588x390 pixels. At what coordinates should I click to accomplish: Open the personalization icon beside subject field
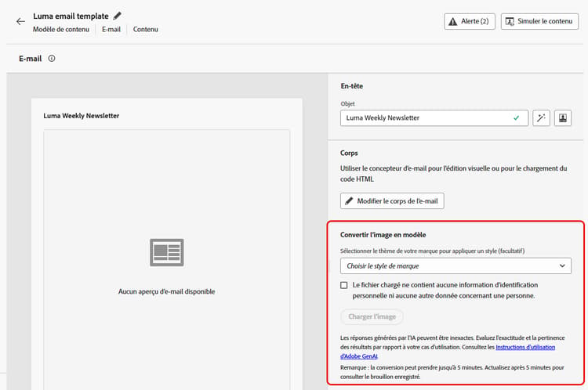[563, 118]
